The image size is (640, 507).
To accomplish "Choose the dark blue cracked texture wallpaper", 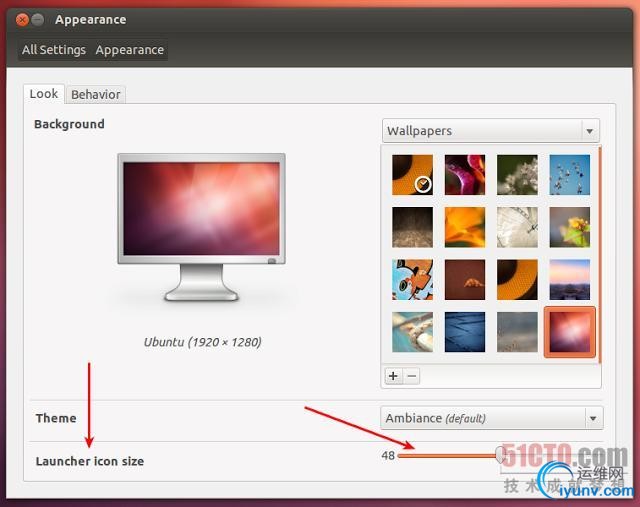I will [x=465, y=332].
